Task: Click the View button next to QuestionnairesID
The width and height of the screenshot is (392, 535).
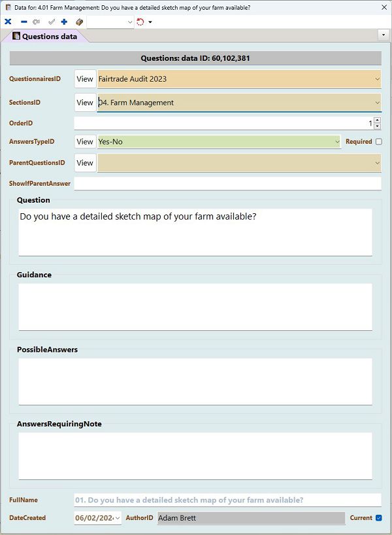Action: tap(85, 79)
